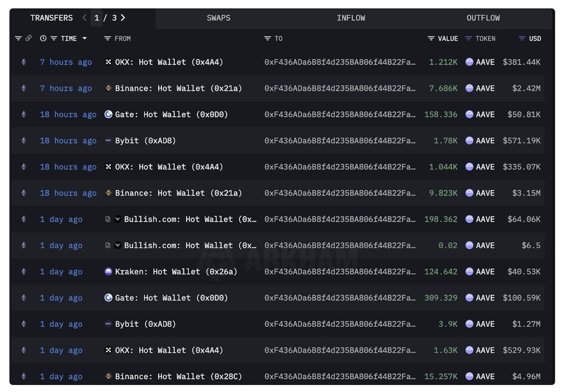The height and width of the screenshot is (392, 561).
Task: Select the OUTFLOW tab
Action: [x=483, y=18]
